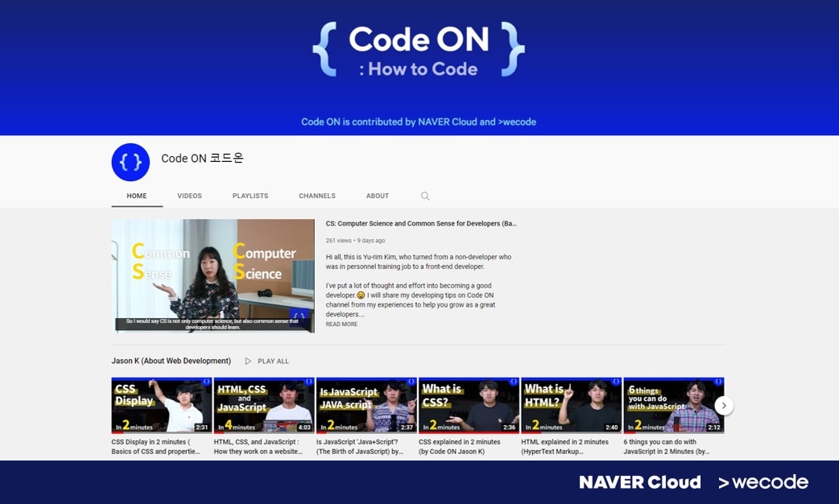Open the What is CSS? video thumbnail
Viewport: 839px width, 504px height.
469,405
